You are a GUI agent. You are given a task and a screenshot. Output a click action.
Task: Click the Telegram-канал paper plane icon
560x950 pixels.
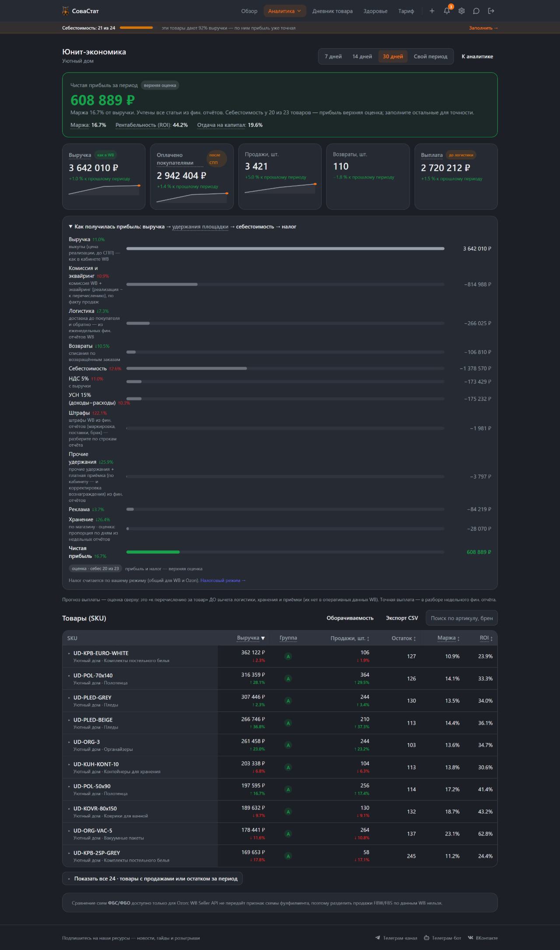378,938
